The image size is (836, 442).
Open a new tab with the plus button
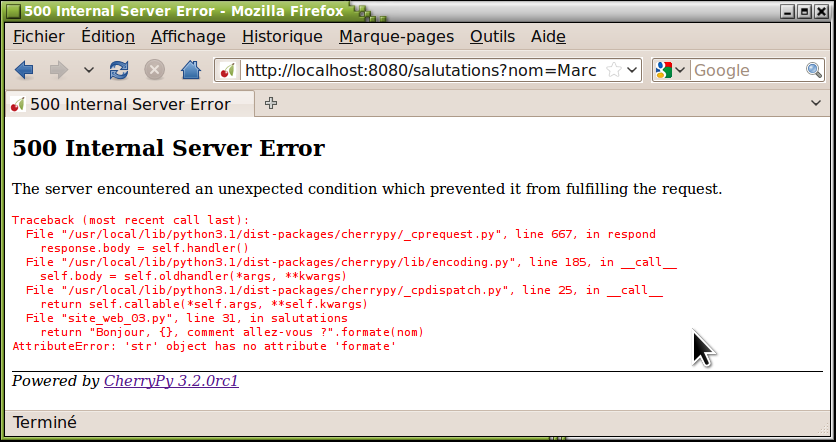coord(270,103)
